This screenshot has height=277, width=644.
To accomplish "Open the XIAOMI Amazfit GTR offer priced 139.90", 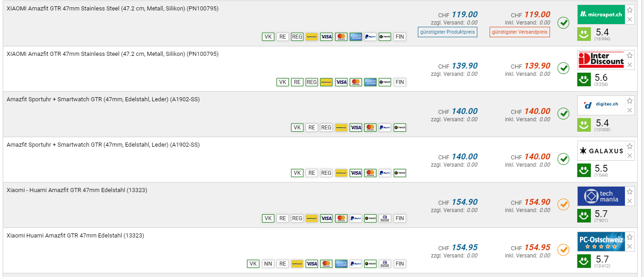I will tap(112, 54).
